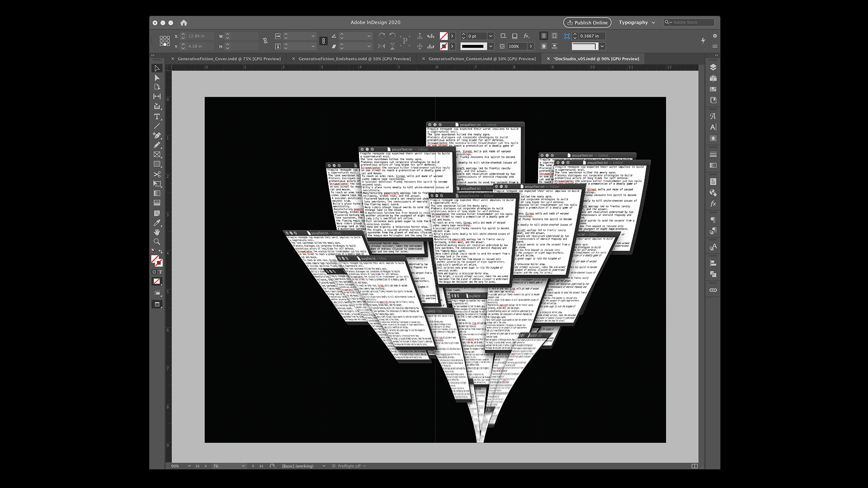Toggle formatting affects text button
Screen dimensions: 868x488
coord(160,272)
